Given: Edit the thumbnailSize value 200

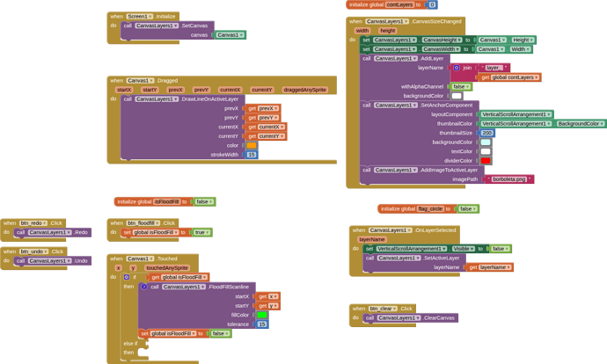Looking at the screenshot, I should pos(487,133).
